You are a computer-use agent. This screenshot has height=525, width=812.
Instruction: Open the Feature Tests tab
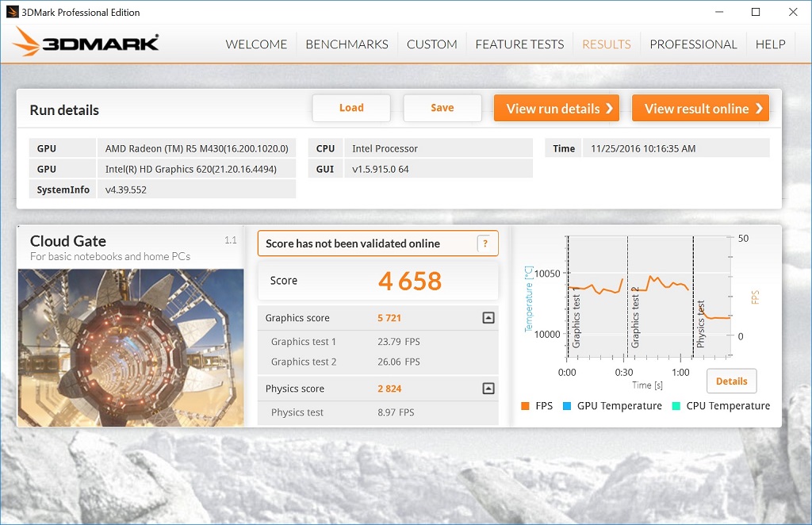pos(519,44)
